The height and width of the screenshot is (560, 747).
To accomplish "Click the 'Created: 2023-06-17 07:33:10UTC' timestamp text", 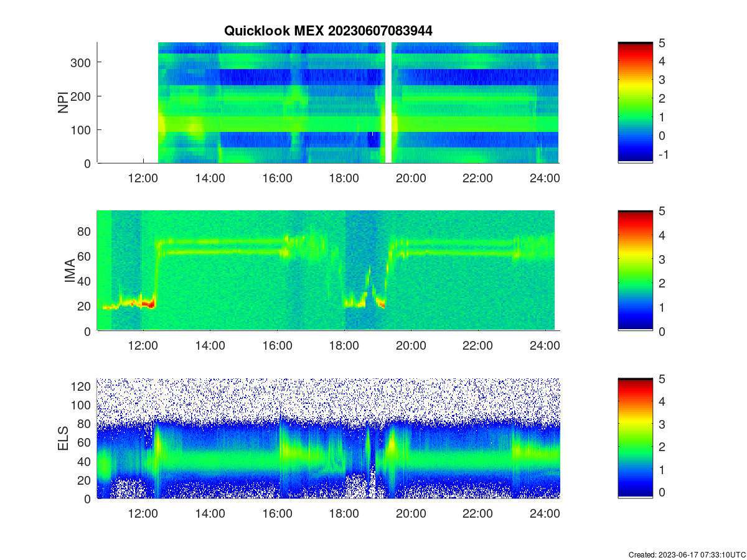I will (x=687, y=554).
